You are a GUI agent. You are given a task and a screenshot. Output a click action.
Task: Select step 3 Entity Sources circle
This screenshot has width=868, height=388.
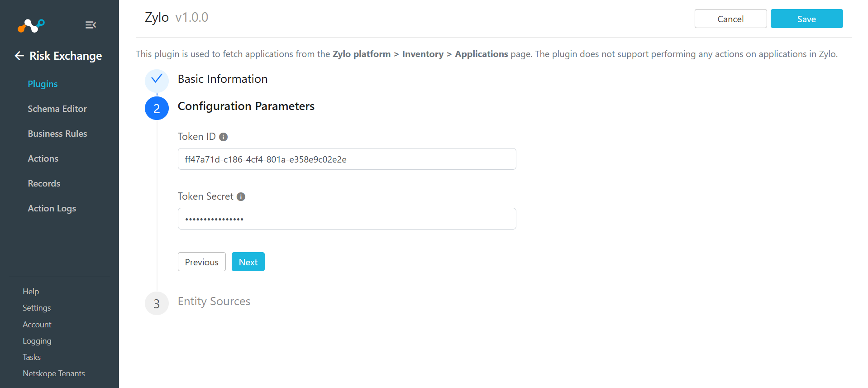point(157,303)
